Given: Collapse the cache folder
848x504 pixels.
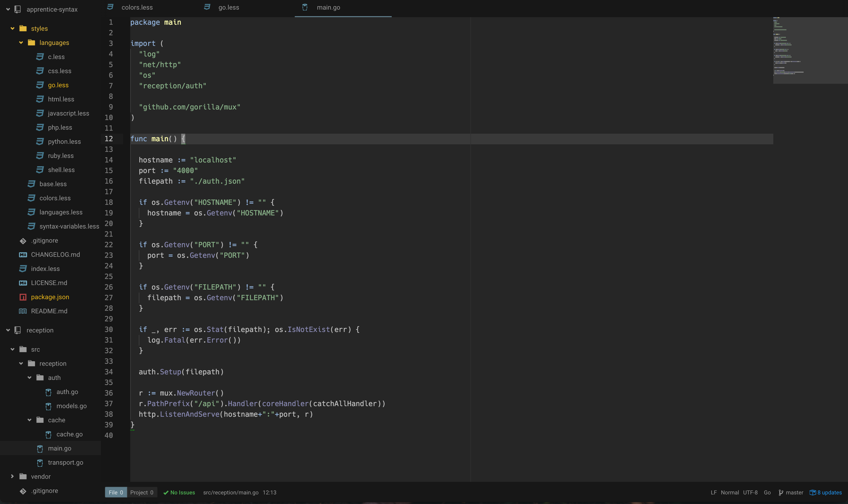Looking at the screenshot, I should click(30, 420).
